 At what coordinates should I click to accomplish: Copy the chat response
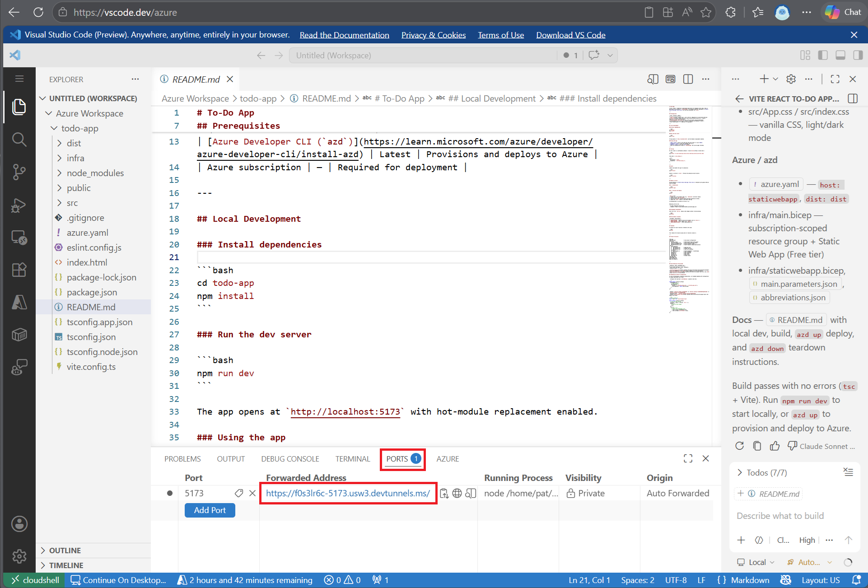coord(757,446)
